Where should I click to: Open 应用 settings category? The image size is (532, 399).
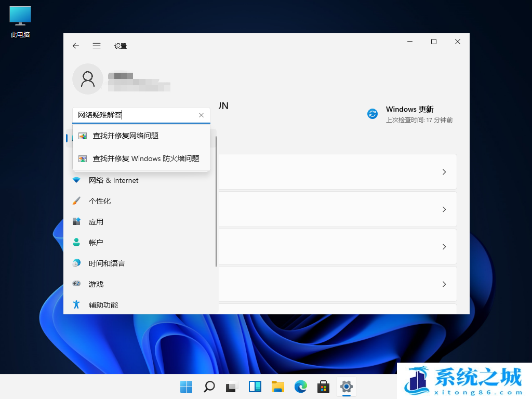[96, 222]
